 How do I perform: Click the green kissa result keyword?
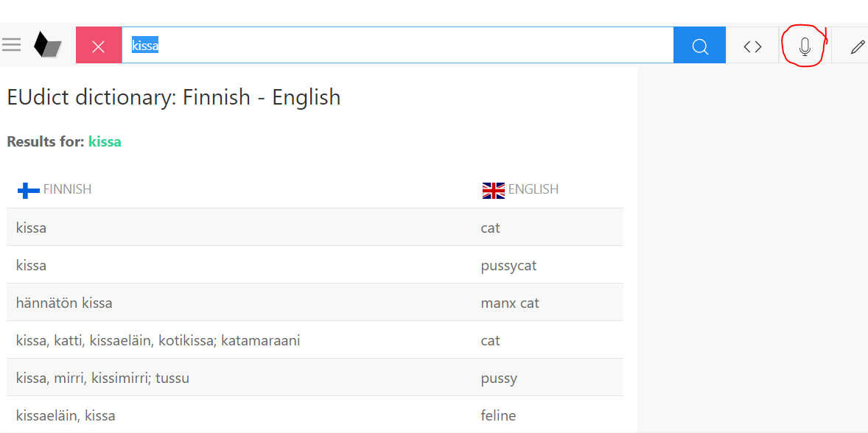(105, 141)
